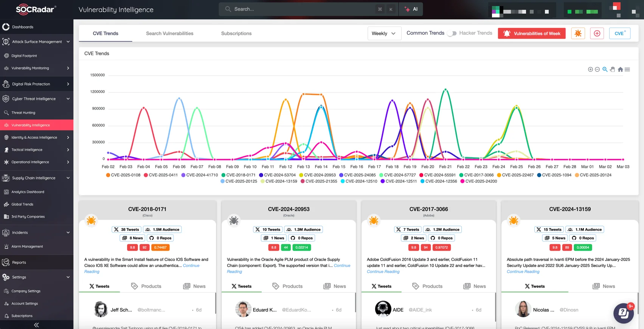Open the Weekly period dropdown
Screen dimensions: 644x329
384,33
